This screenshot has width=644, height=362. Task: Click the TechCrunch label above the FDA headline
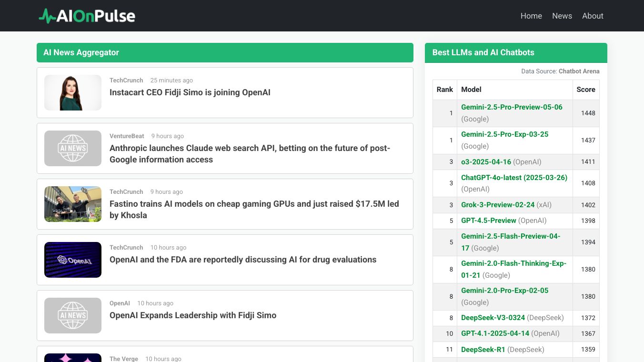(x=126, y=248)
